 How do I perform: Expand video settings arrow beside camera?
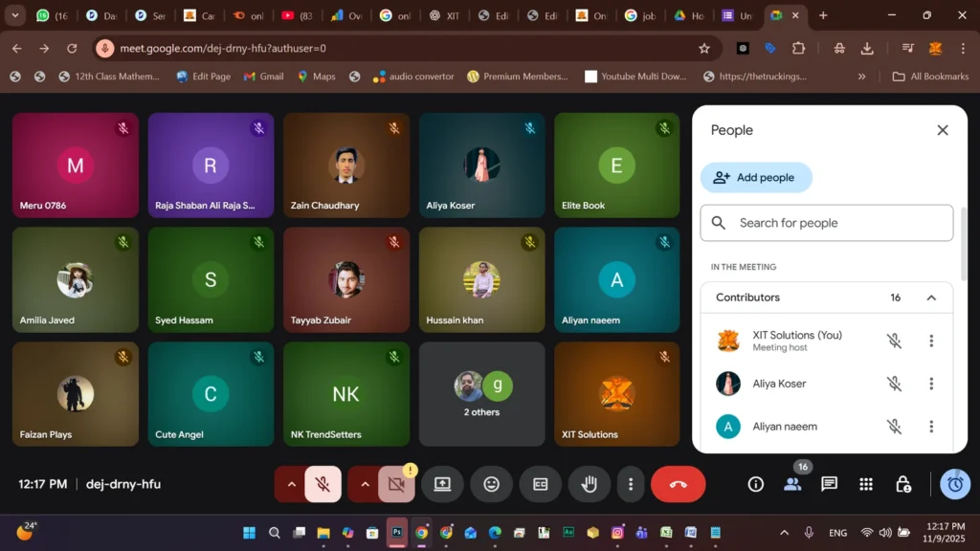[x=365, y=484]
